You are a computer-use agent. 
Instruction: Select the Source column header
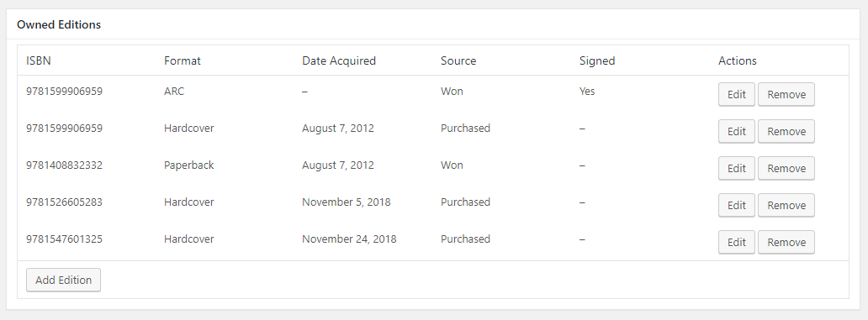[458, 60]
